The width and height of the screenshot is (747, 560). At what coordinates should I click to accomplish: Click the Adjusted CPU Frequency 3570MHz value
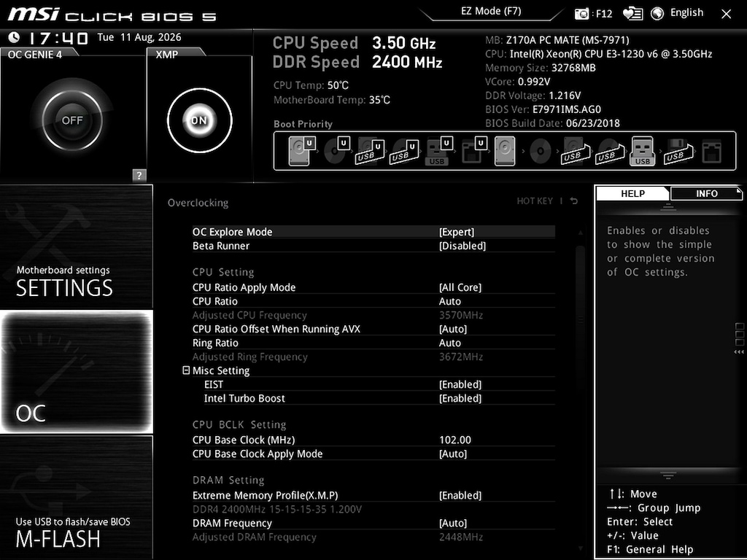click(461, 315)
